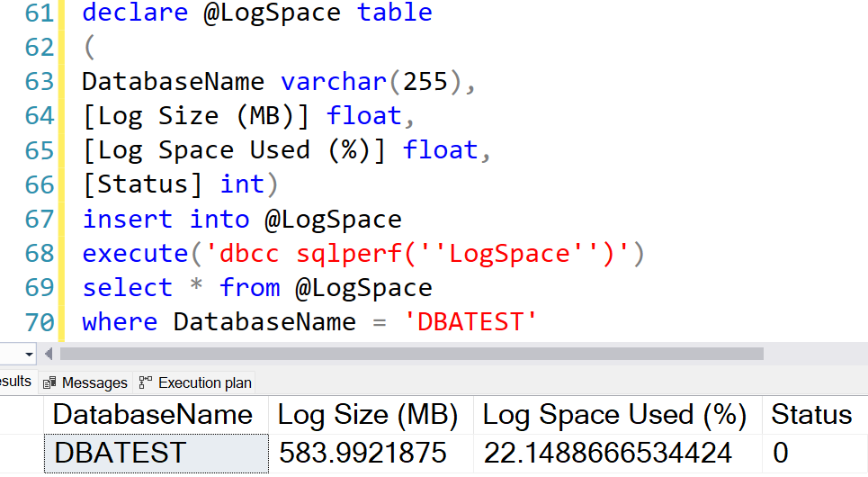Click the word declare on line 61
The width and height of the screenshot is (868, 477).
[x=135, y=13]
